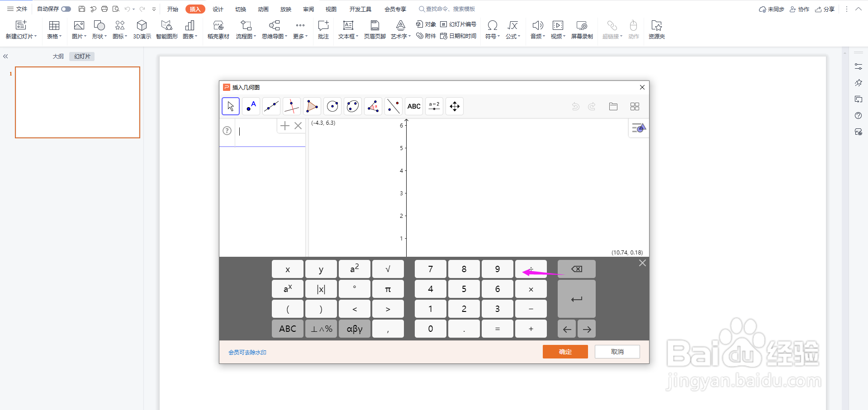868x410 pixels.
Task: Select the Angle measurement tool
Action: (373, 106)
